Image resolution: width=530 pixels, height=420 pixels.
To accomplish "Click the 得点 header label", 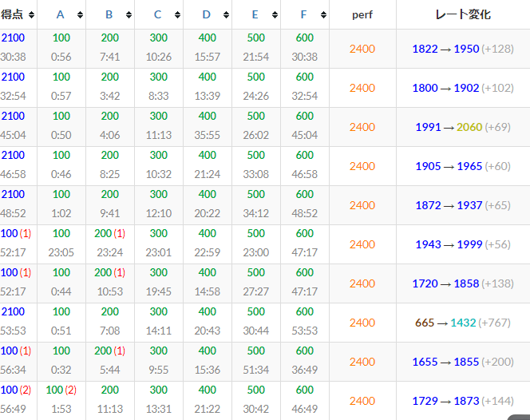I will coord(12,14).
